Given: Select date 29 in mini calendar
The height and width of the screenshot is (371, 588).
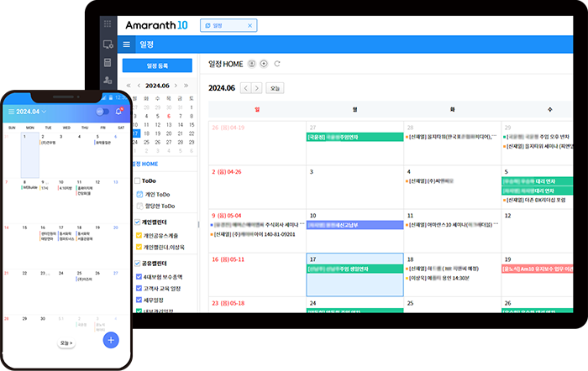Looking at the screenshot, I should pos(192,142).
